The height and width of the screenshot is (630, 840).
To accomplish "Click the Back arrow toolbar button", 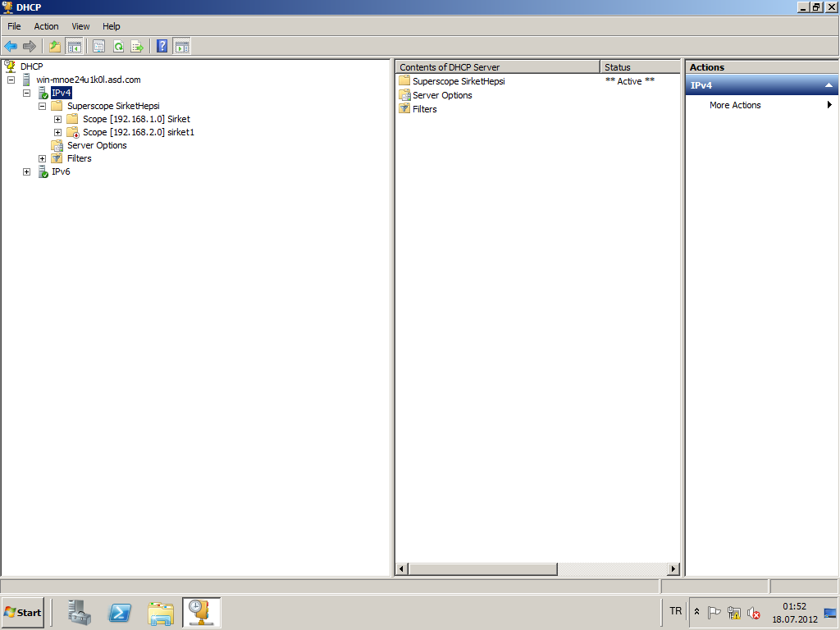I will pos(11,47).
